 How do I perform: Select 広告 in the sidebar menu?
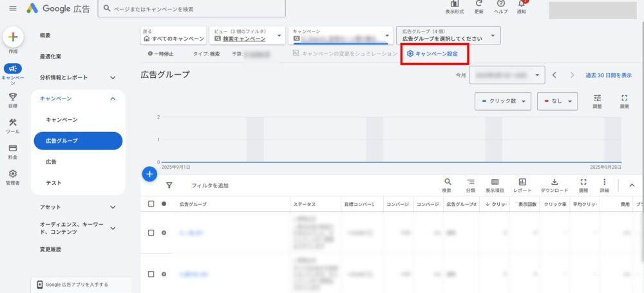52,162
